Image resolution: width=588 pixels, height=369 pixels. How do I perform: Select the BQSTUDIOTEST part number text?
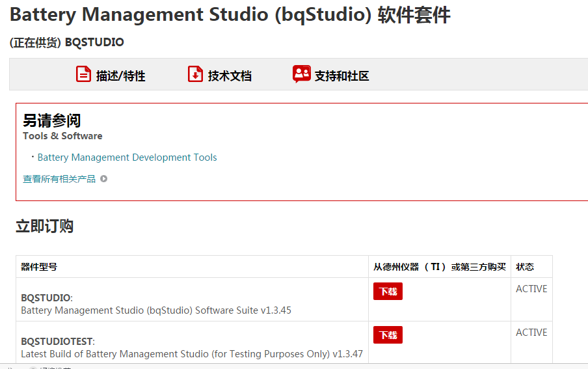coord(57,342)
